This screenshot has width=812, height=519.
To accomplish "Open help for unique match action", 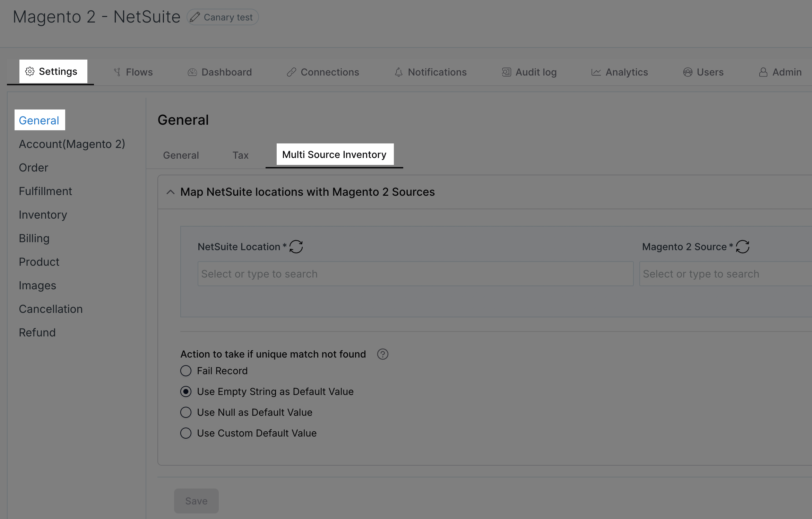I will [383, 354].
